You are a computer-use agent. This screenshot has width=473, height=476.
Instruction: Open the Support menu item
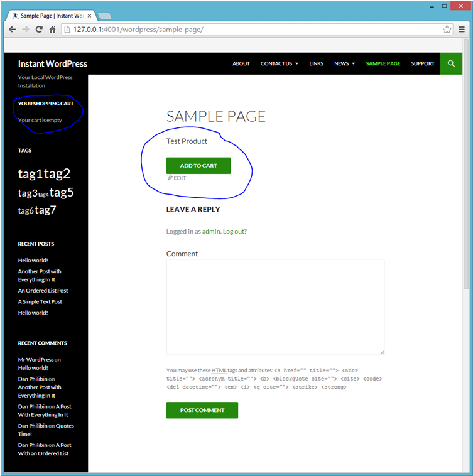423,63
